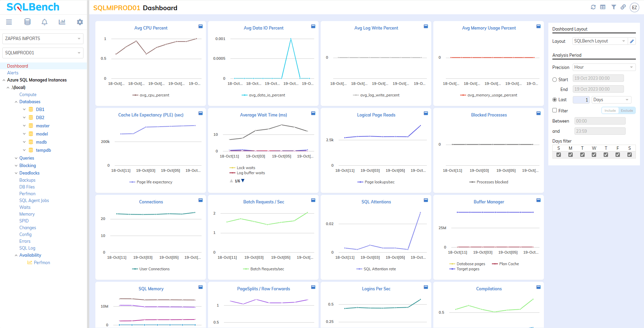
Task: Enable the Filter checkbox
Action: [555, 110]
